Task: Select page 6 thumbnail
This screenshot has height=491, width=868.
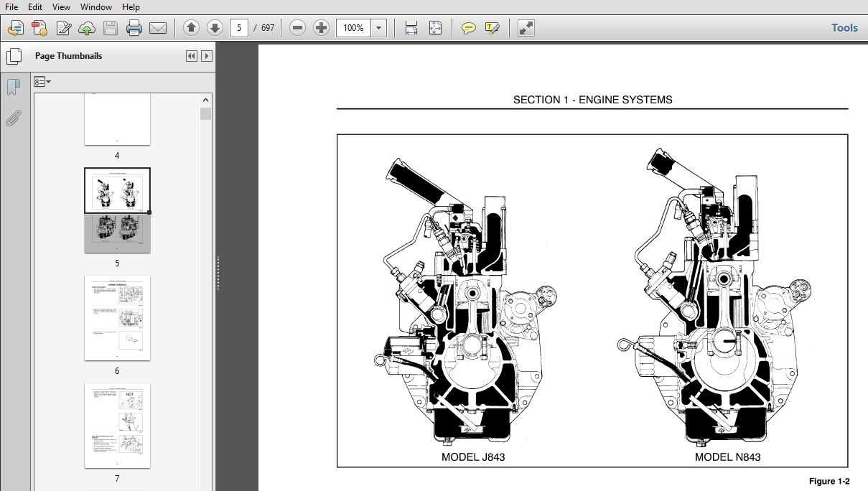Action: tap(117, 318)
